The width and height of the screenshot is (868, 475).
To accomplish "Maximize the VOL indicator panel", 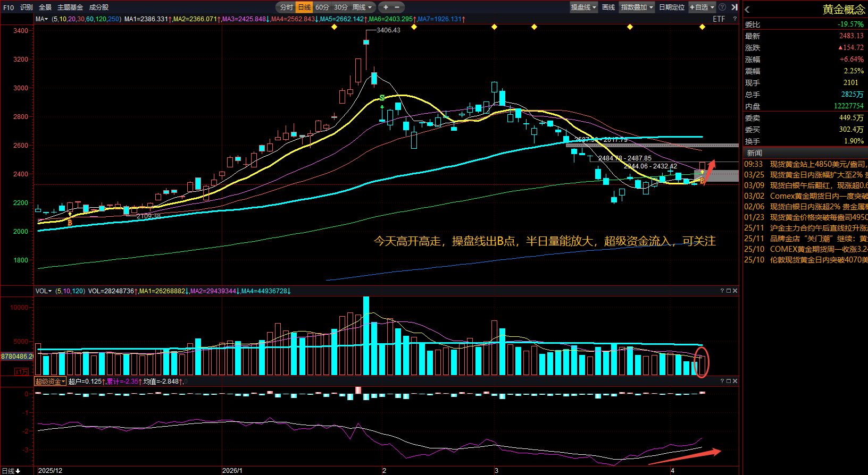I will pos(729,291).
